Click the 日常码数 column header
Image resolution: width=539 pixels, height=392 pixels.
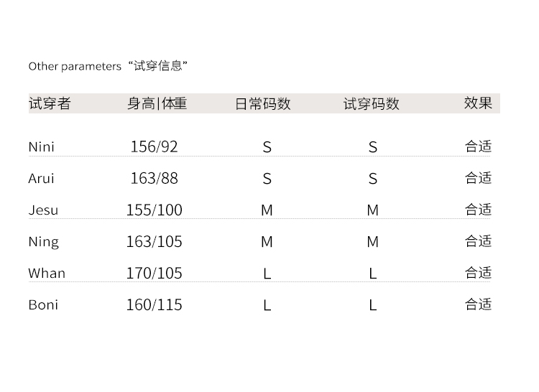[x=263, y=104]
